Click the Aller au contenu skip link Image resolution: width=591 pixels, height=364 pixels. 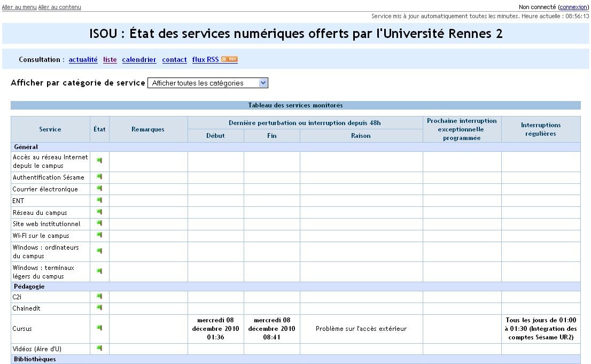59,7
